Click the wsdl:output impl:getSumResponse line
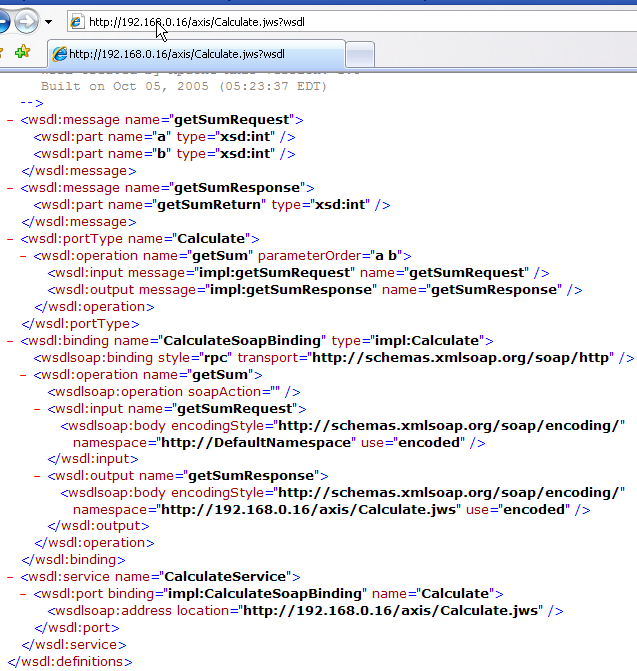The height and width of the screenshot is (671, 637). point(314,290)
